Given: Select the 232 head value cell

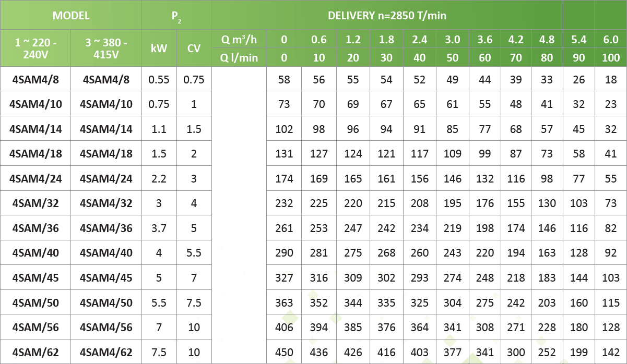Looking at the screenshot, I should coord(284,203).
